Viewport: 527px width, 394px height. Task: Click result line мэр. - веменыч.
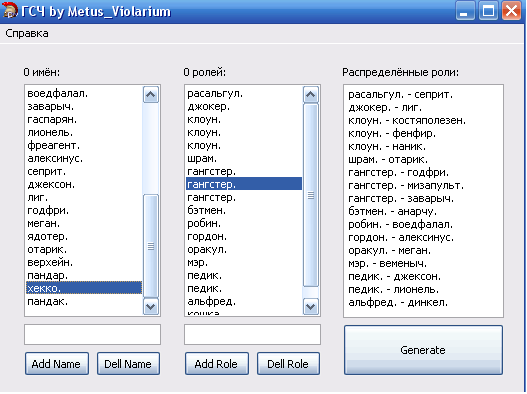pyautogui.click(x=387, y=263)
